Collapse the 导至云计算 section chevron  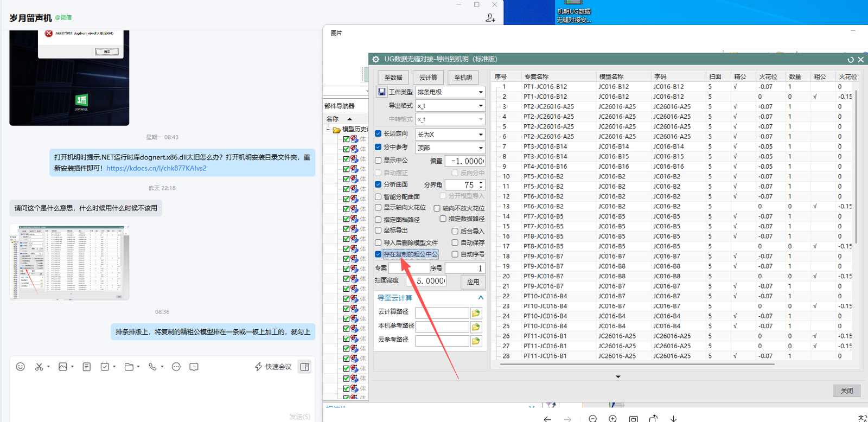pyautogui.click(x=481, y=298)
